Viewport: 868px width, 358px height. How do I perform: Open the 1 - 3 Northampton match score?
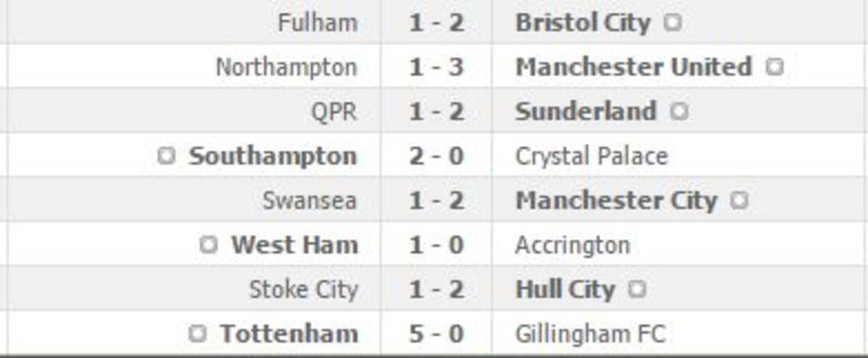437,67
